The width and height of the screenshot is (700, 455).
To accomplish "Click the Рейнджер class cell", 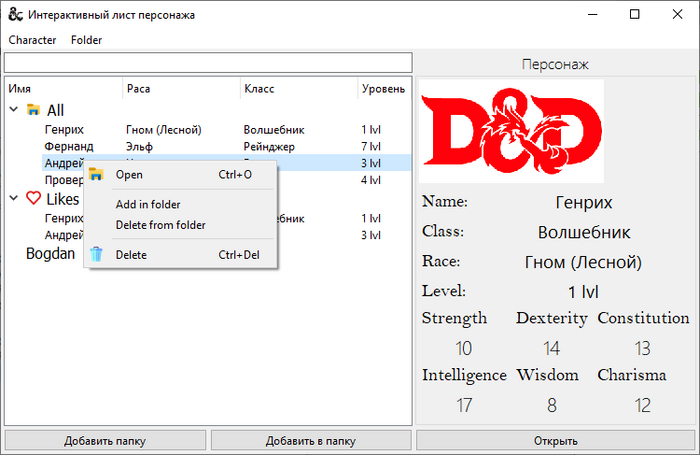I will tap(269, 146).
